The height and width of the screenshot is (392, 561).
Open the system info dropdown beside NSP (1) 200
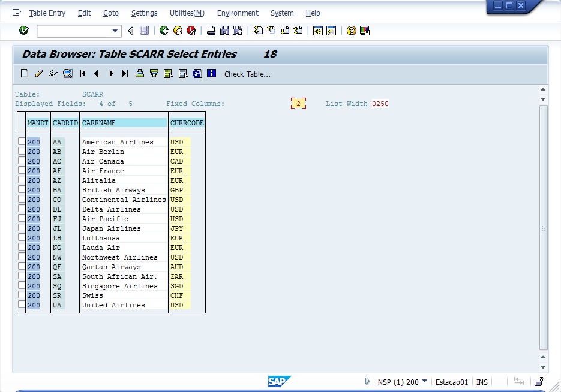pos(425,381)
